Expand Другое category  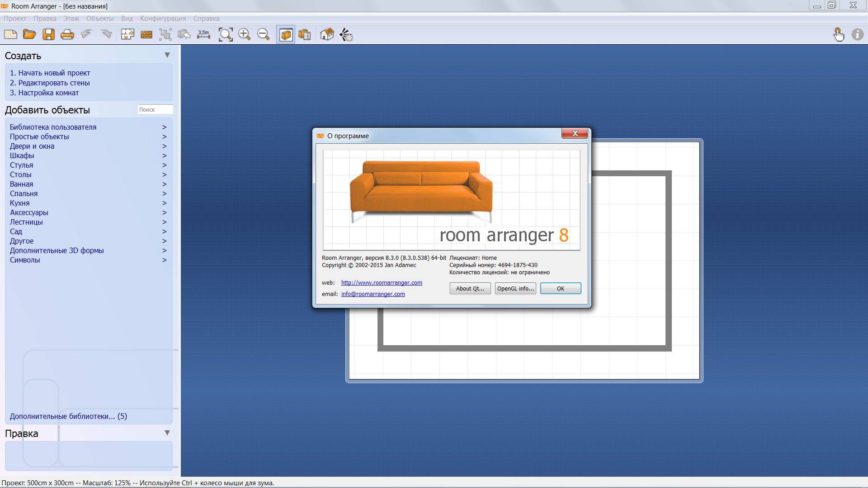pos(88,241)
